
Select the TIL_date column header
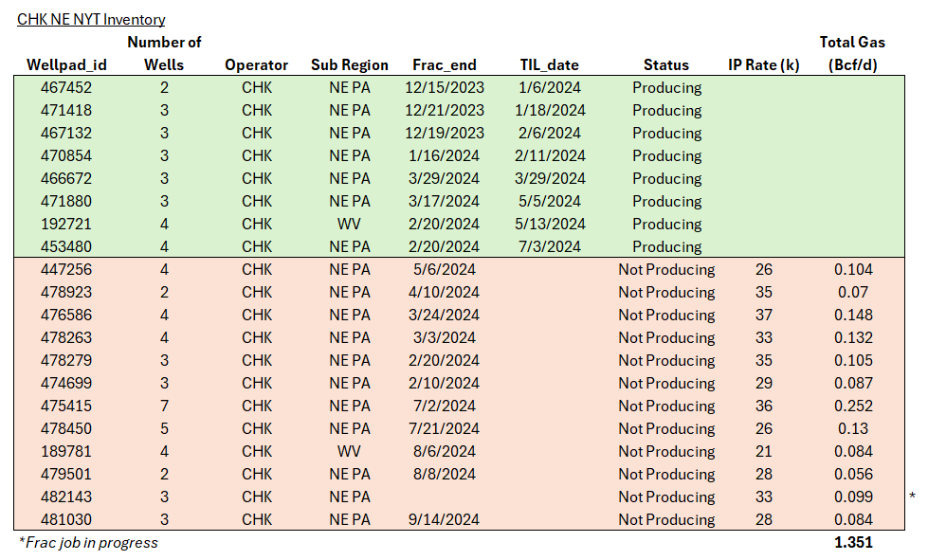(550, 65)
